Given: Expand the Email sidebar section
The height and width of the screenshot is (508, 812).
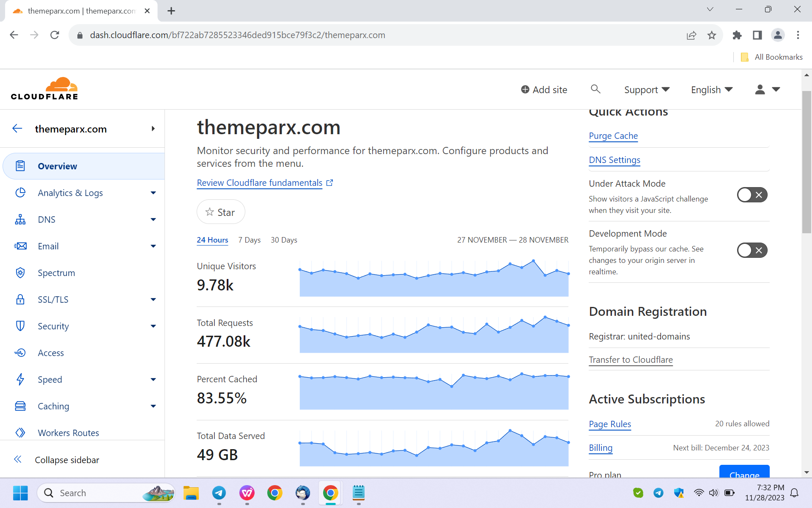Looking at the screenshot, I should (153, 246).
